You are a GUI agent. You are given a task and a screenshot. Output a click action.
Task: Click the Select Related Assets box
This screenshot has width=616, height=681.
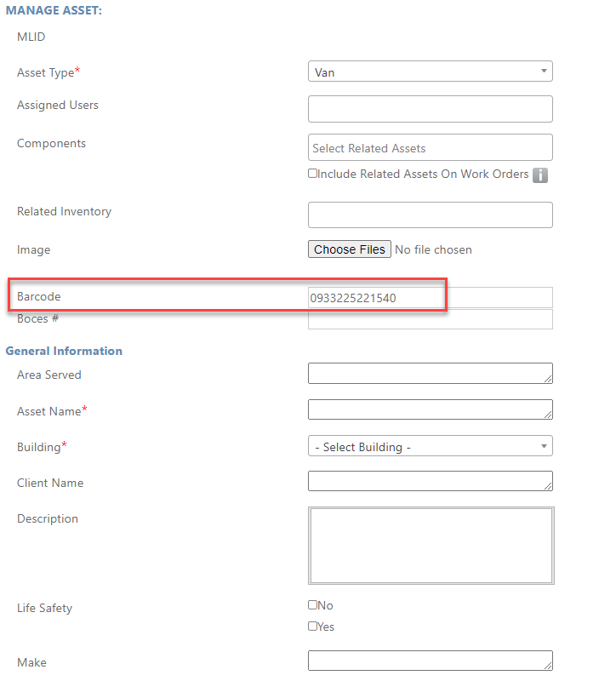pos(431,147)
